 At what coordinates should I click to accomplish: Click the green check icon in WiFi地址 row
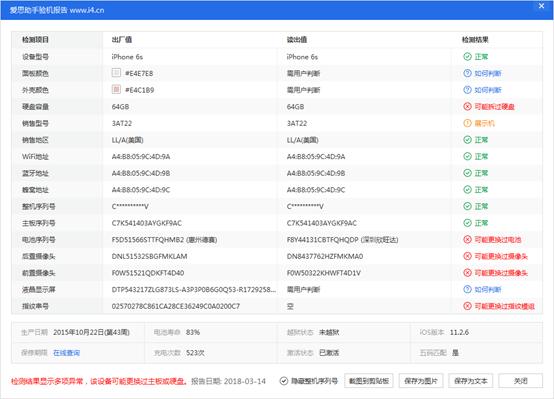[467, 156]
